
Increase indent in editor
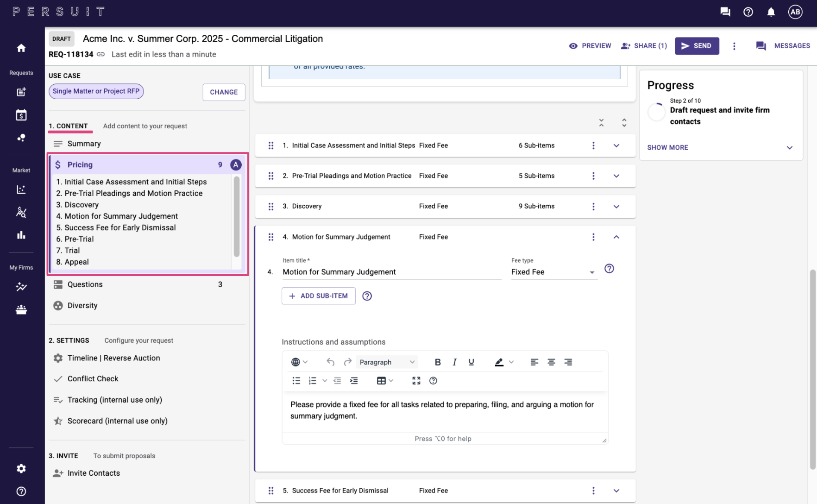point(354,380)
